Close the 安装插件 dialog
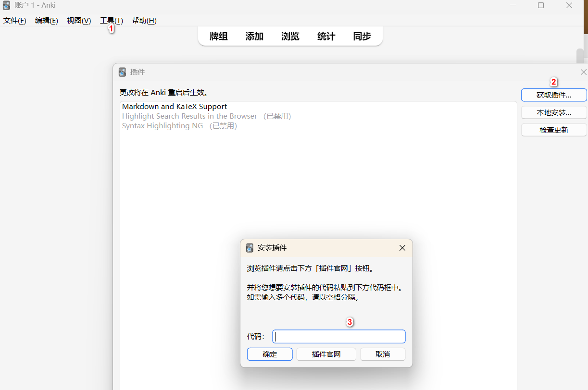 (402, 248)
